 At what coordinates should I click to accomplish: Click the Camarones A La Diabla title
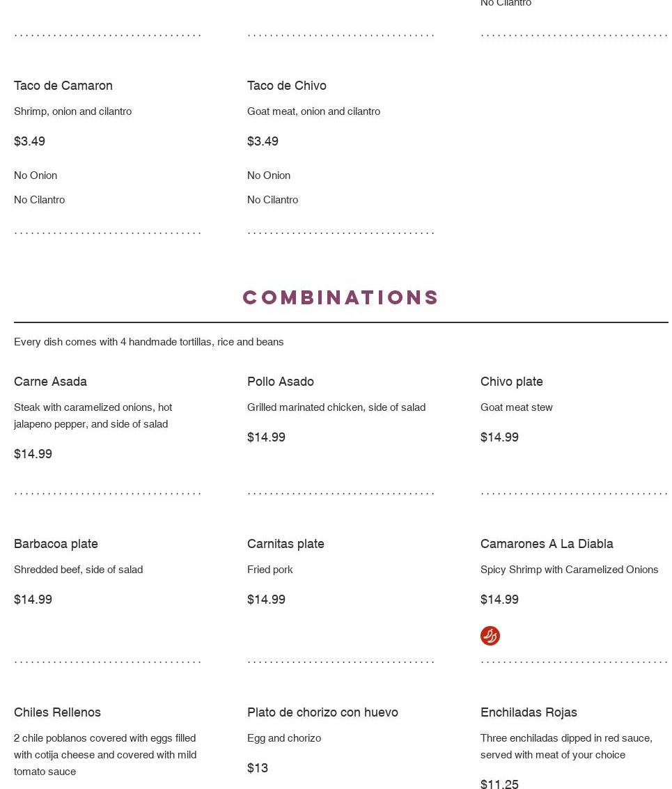pos(547,544)
